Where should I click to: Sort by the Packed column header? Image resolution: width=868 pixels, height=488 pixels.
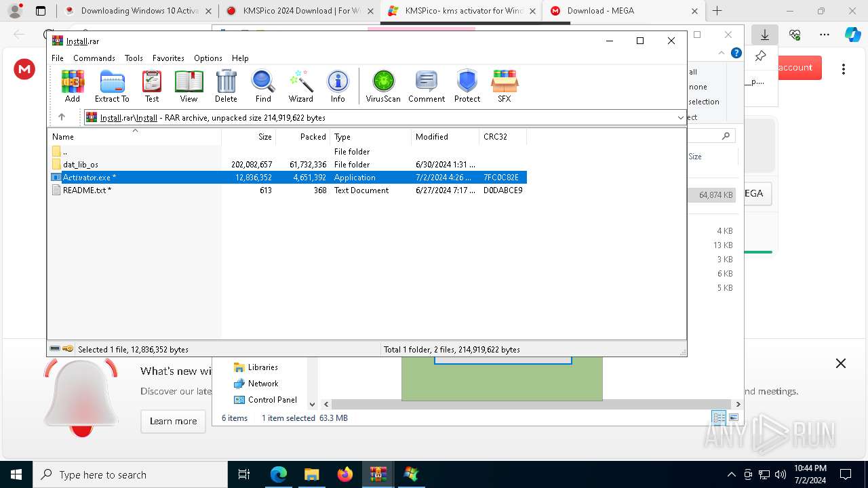click(303, 136)
